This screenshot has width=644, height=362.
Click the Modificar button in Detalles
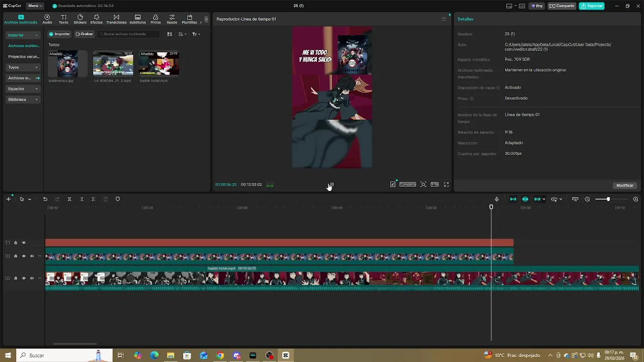pos(625,186)
